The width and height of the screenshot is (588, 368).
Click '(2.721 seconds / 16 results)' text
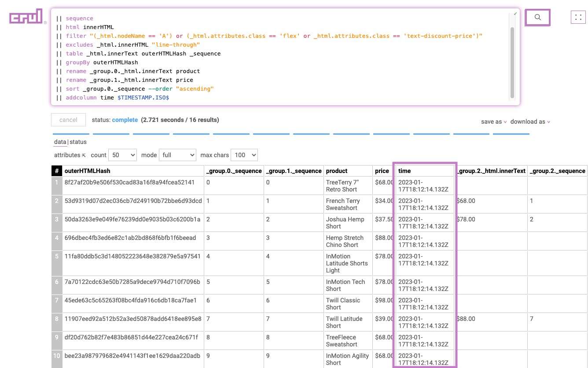coord(180,120)
